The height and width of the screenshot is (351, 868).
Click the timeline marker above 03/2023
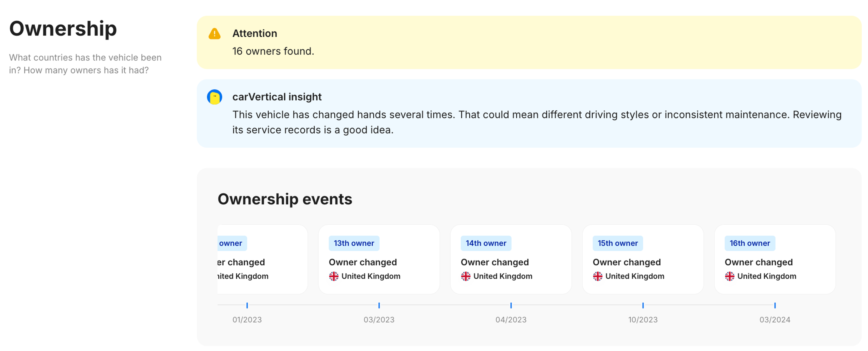(379, 305)
